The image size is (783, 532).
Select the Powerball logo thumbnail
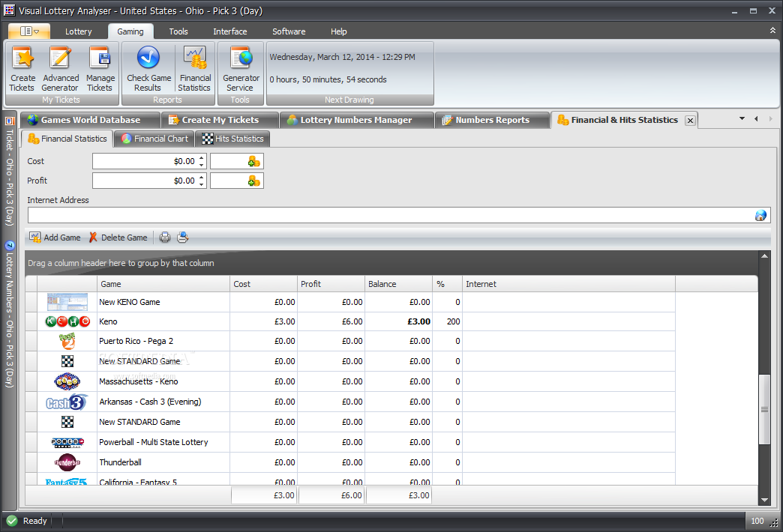pos(67,442)
